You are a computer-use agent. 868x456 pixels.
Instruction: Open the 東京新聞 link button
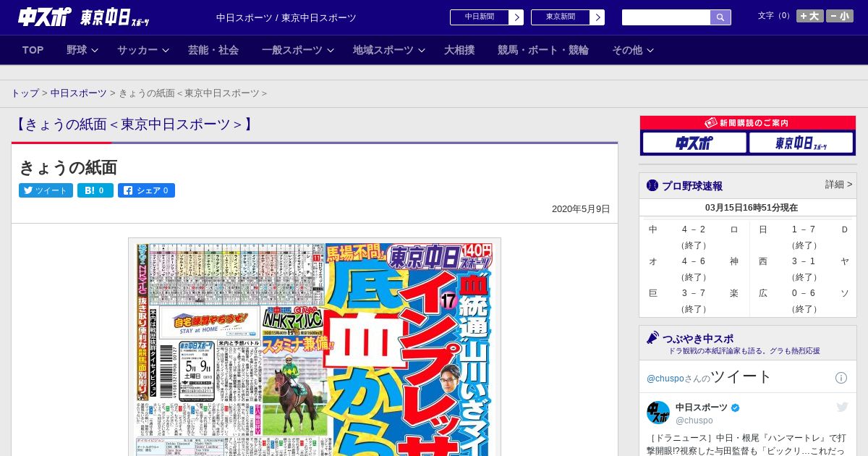[x=561, y=17]
